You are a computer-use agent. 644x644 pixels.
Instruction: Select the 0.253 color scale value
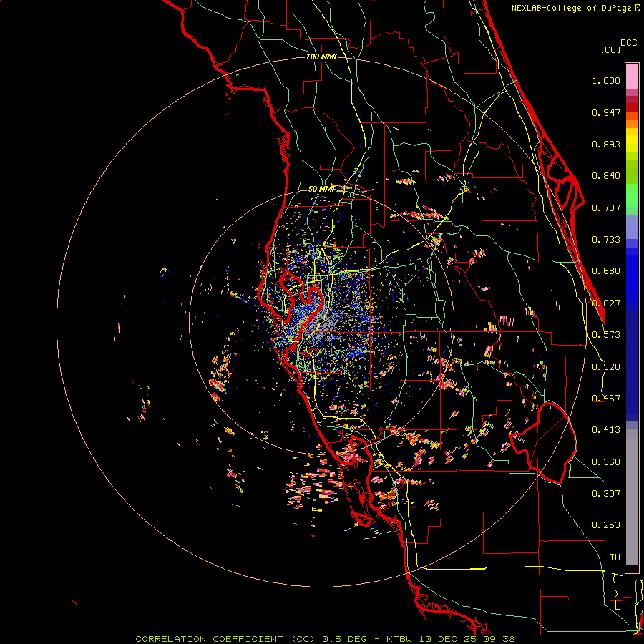point(606,525)
